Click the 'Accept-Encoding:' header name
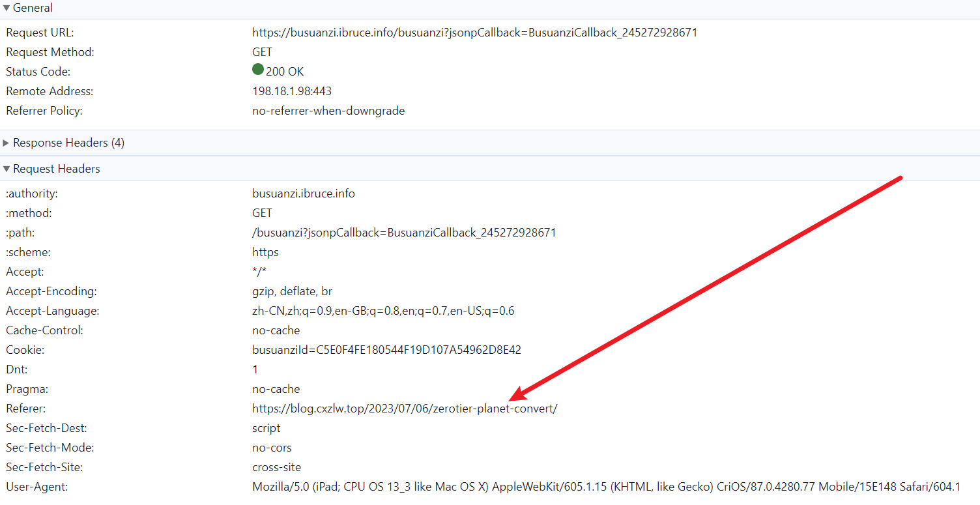Screen dimensions: 980x505 click(51, 291)
